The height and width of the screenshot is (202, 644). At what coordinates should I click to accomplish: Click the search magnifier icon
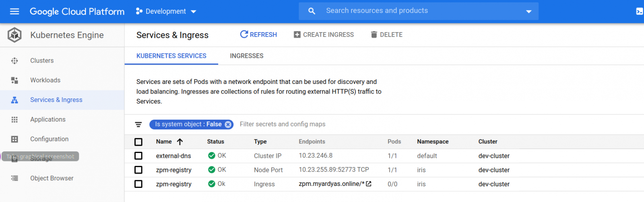tap(312, 11)
